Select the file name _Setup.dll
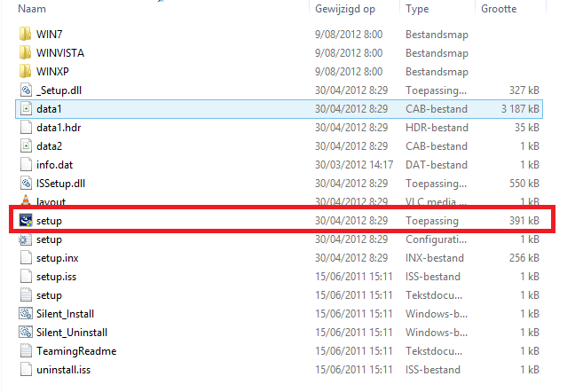 coord(59,90)
